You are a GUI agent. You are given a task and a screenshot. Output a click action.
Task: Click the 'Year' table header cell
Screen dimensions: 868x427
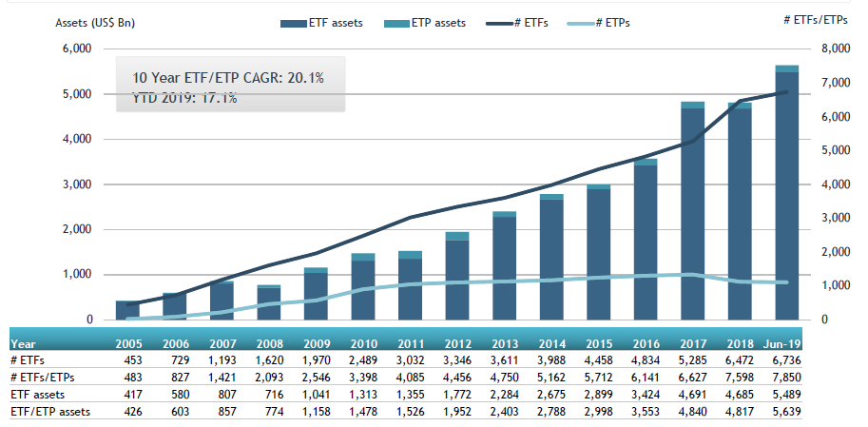tap(23, 344)
